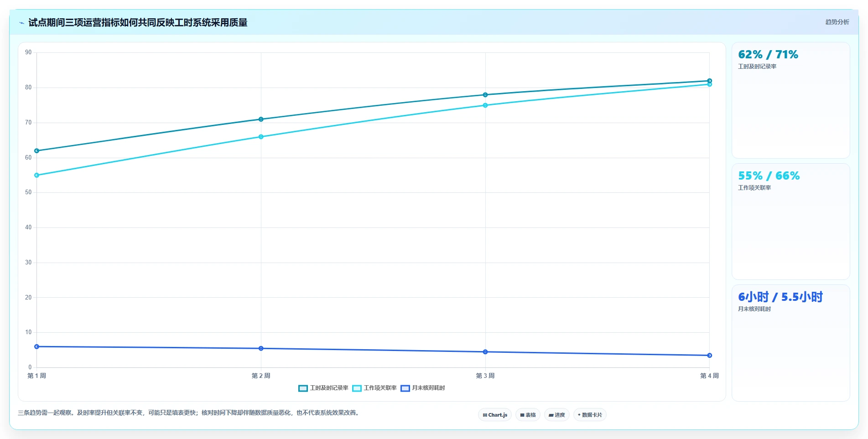
Task: Select the 表格 tag chip
Action: 528,415
